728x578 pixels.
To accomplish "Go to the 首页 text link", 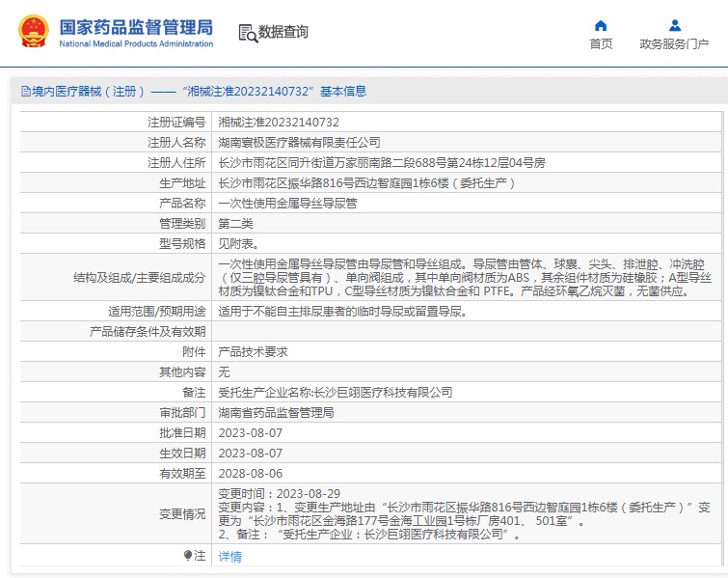I will 601,44.
